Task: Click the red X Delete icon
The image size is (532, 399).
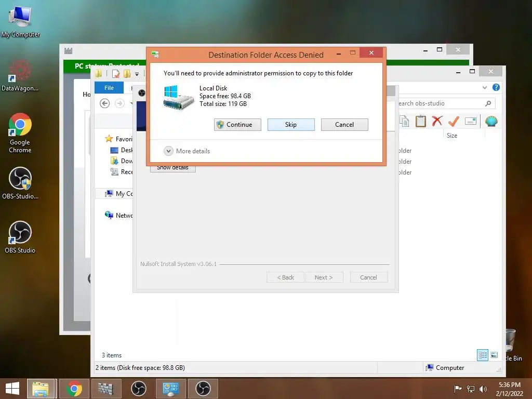Action: (x=437, y=121)
